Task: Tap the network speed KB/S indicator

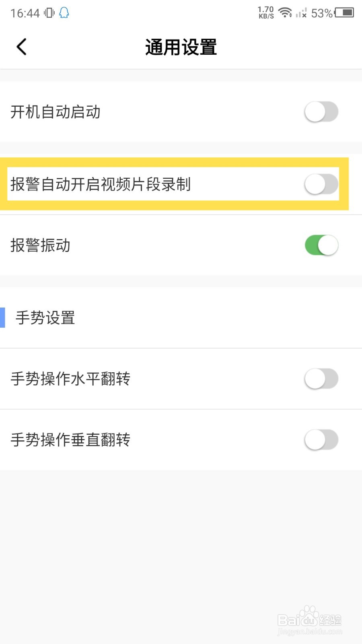Action: [266, 13]
